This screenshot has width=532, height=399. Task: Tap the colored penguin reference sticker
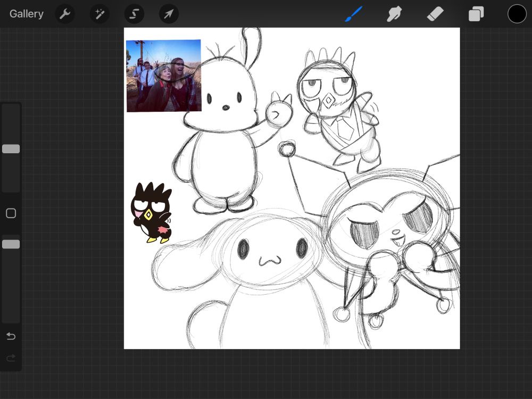[151, 213]
